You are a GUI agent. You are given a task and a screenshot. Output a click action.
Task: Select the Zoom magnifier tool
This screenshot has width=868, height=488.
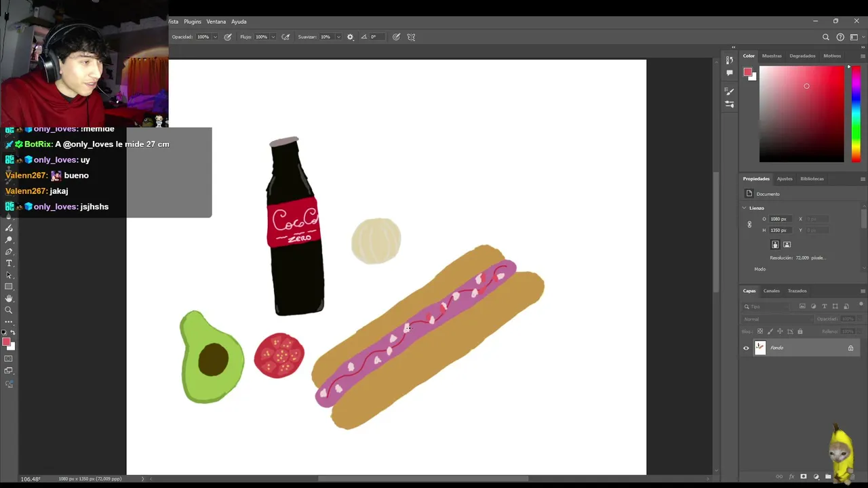9,310
